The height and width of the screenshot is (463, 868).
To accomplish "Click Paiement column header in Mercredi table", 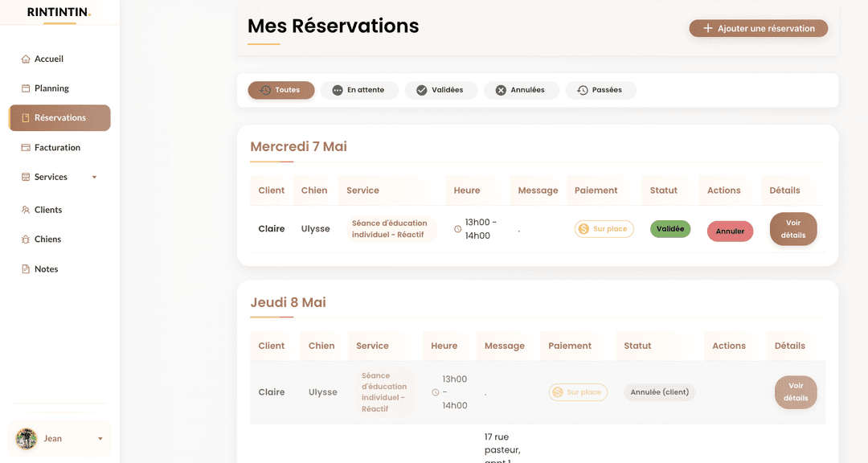I will [596, 191].
